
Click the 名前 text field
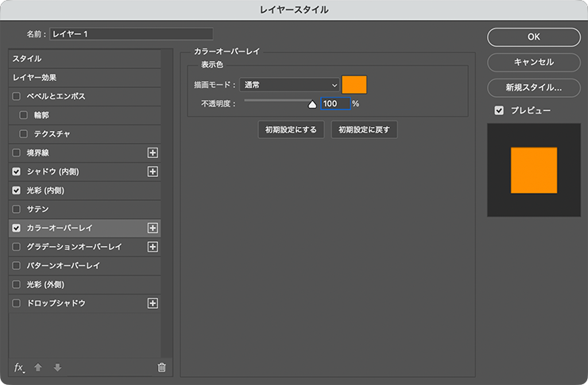(131, 34)
